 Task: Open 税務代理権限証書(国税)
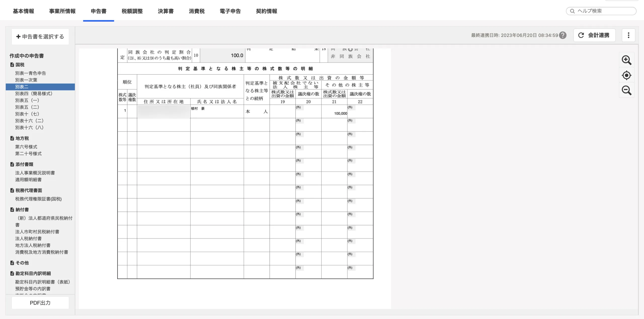38,199
